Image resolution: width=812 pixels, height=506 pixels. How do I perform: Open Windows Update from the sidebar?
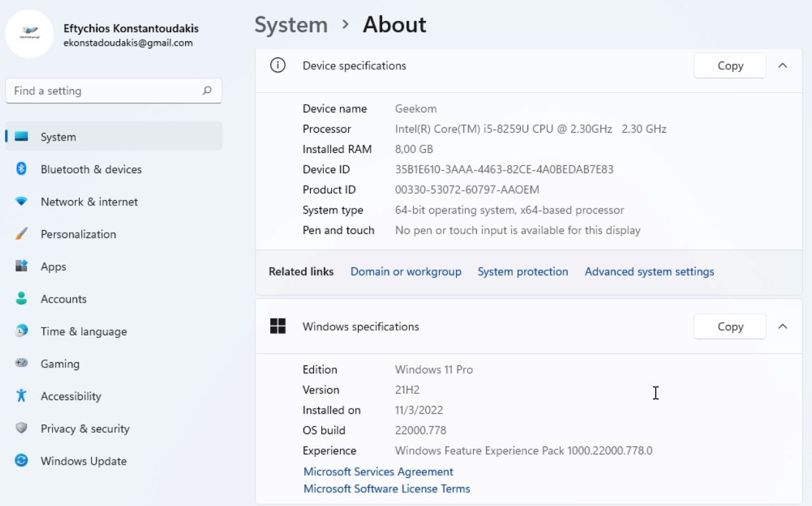[x=83, y=461]
